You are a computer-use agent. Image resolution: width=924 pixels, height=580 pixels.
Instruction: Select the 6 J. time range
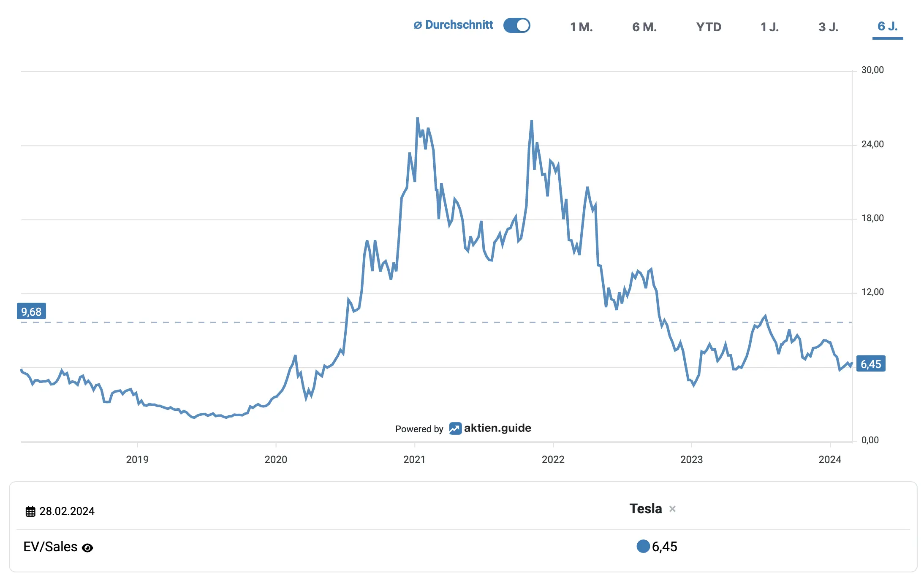[x=888, y=26]
